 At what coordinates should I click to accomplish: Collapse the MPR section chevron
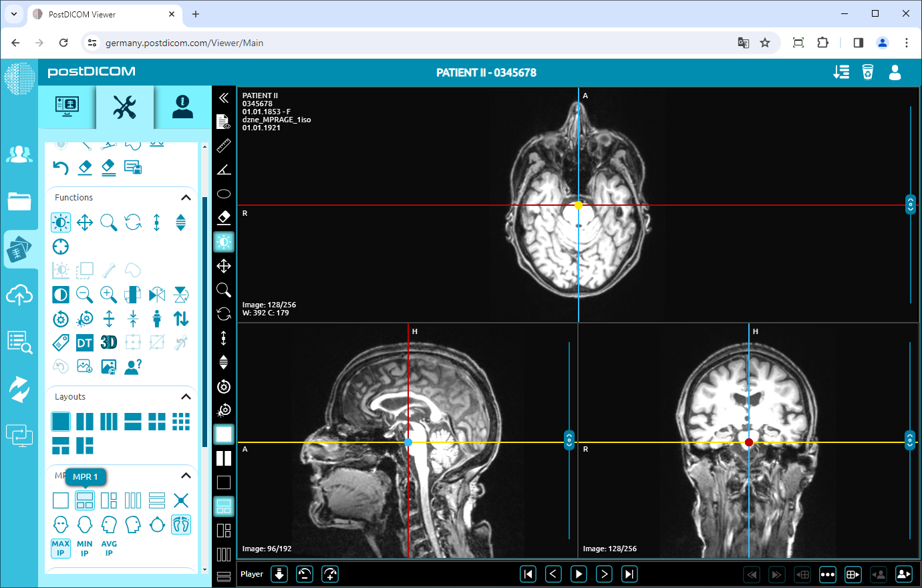186,476
